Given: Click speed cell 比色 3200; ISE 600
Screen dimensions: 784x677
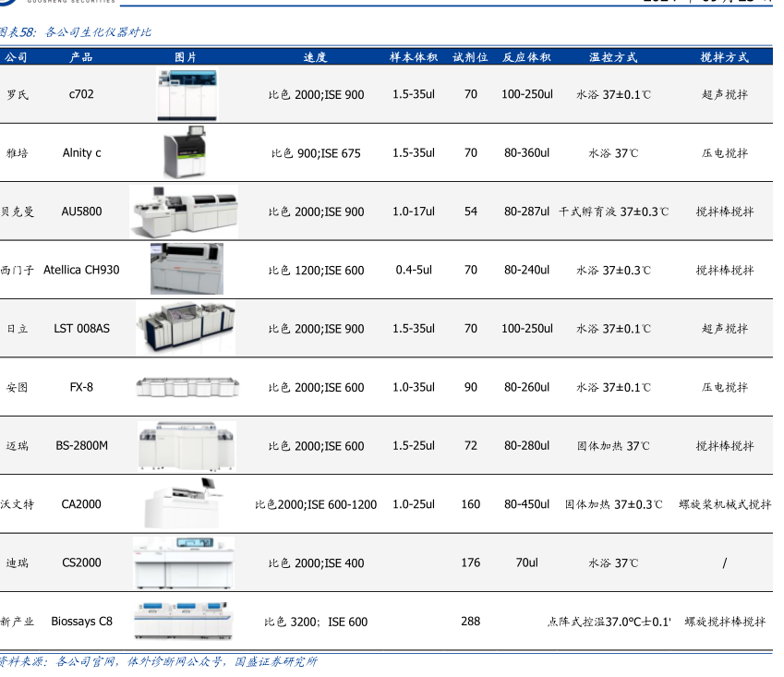Looking at the screenshot, I should (x=316, y=622).
